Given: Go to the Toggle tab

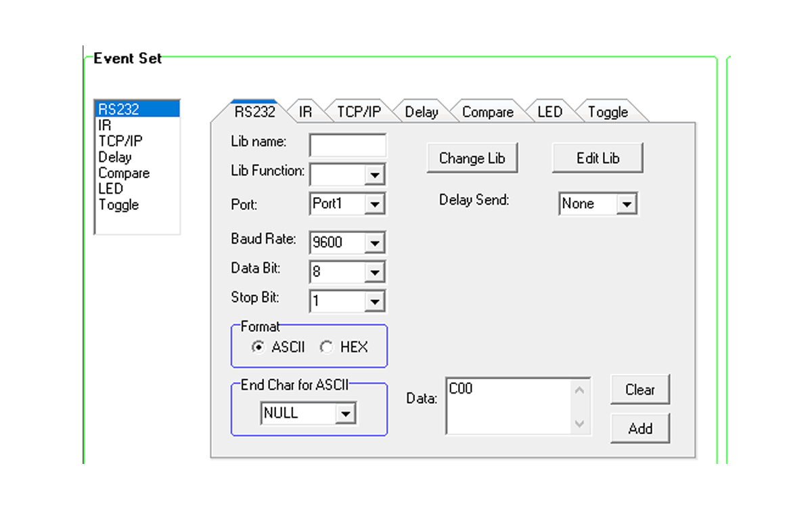Looking at the screenshot, I should (608, 112).
